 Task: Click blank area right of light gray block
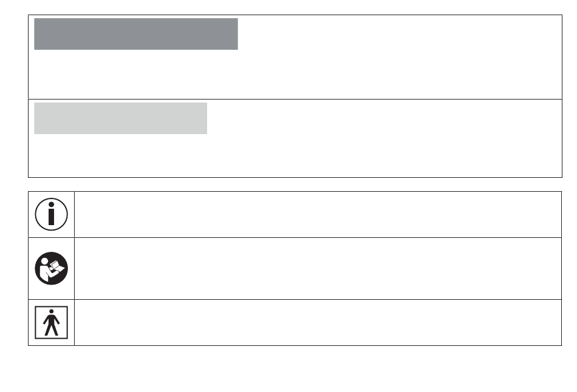pyautogui.click(x=384, y=118)
